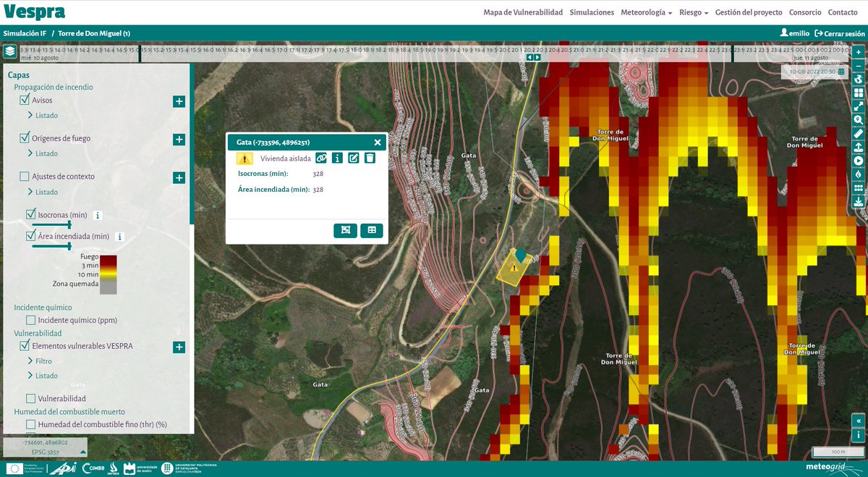
Task: Uncheck the Isocronas (min) layer
Action: 31,214
